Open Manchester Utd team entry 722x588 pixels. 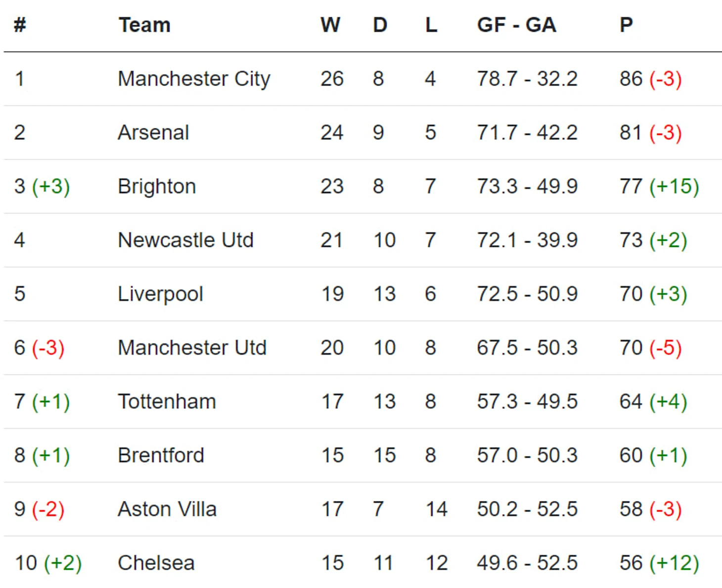tap(192, 348)
